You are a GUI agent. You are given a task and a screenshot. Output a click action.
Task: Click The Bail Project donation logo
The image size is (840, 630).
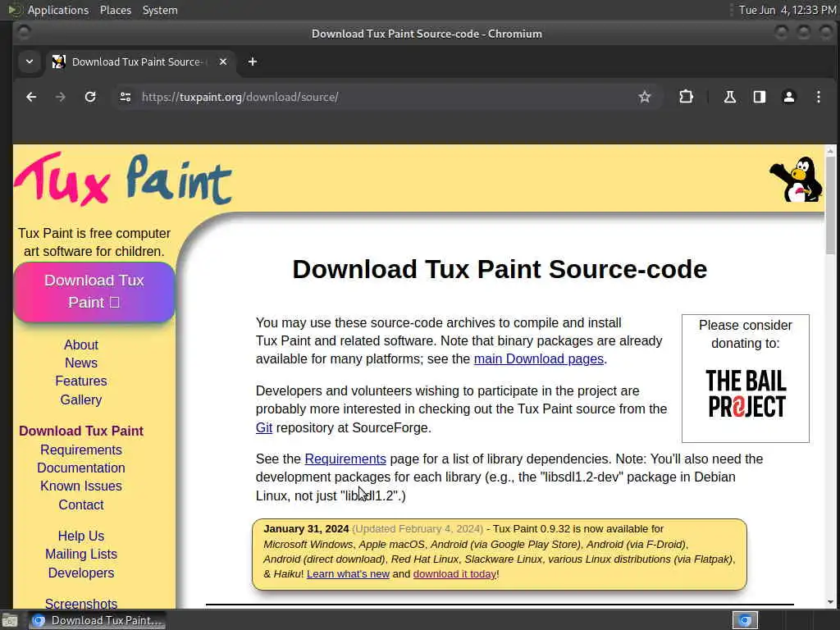[x=746, y=394]
